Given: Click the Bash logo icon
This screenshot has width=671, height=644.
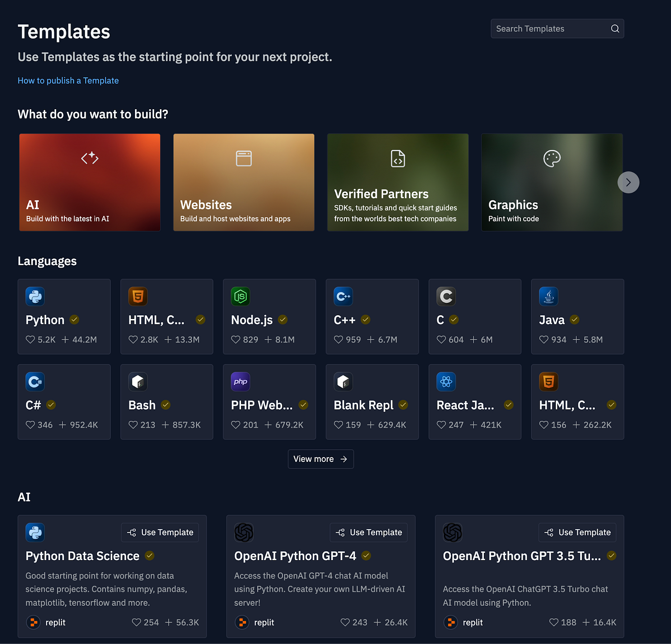Looking at the screenshot, I should coord(138,382).
